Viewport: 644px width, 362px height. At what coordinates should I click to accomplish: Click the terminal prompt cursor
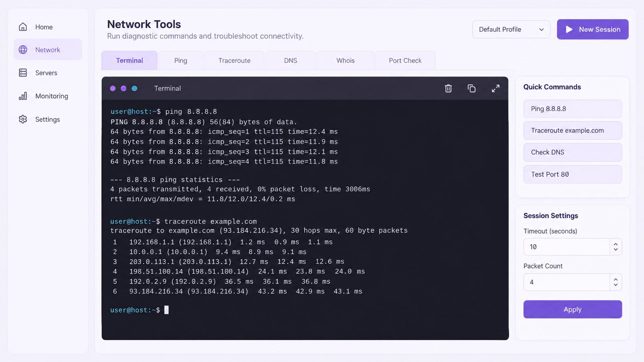click(166, 310)
